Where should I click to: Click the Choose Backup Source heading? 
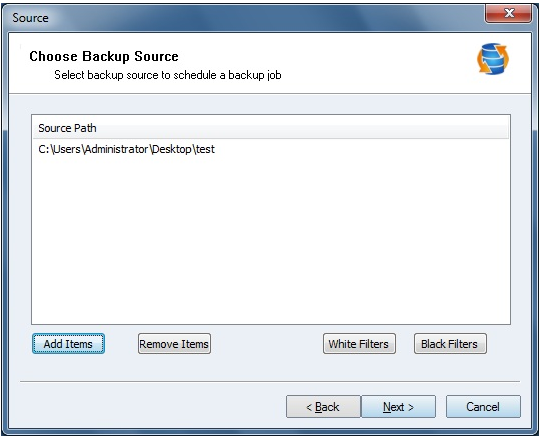coord(104,56)
